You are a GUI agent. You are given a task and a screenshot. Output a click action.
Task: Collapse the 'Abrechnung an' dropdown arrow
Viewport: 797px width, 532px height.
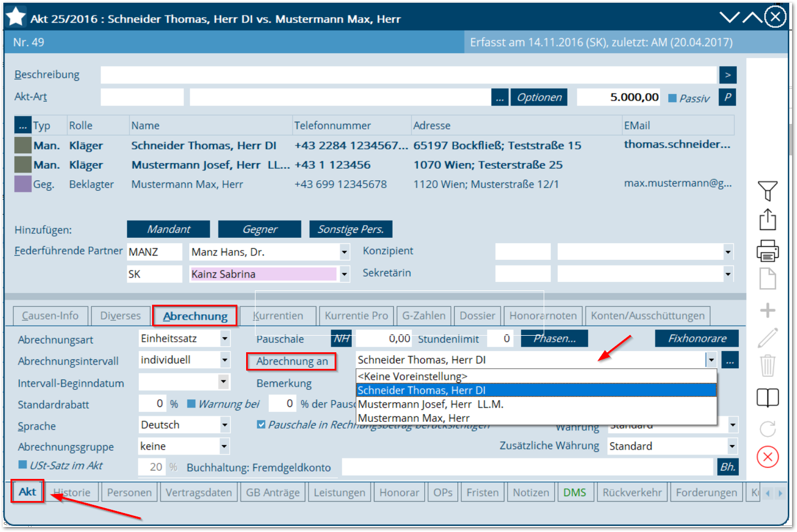click(711, 360)
